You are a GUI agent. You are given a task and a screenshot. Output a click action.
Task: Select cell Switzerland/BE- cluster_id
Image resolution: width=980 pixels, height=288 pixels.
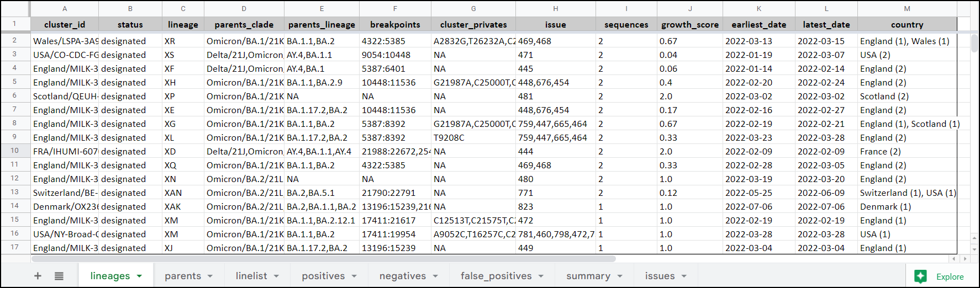(x=65, y=193)
